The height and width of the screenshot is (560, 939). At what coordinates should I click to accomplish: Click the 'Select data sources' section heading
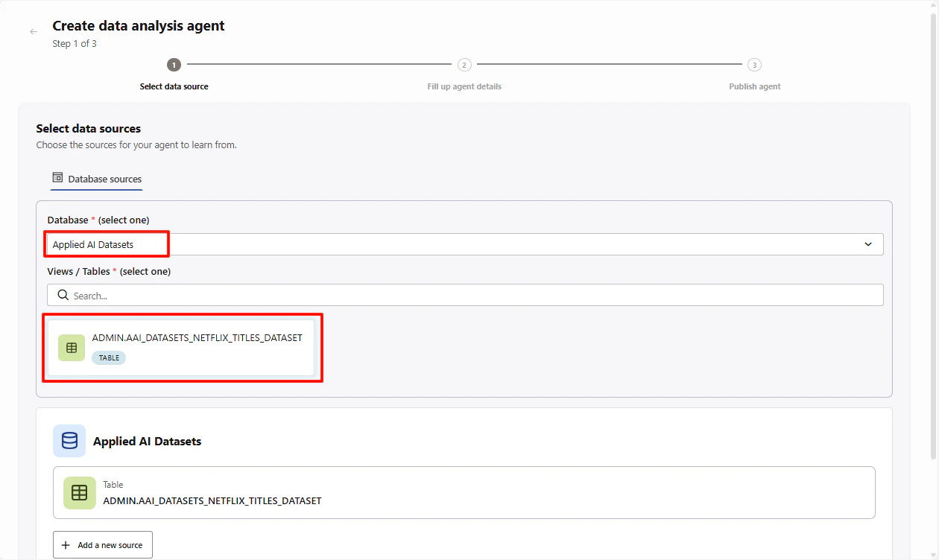point(89,129)
